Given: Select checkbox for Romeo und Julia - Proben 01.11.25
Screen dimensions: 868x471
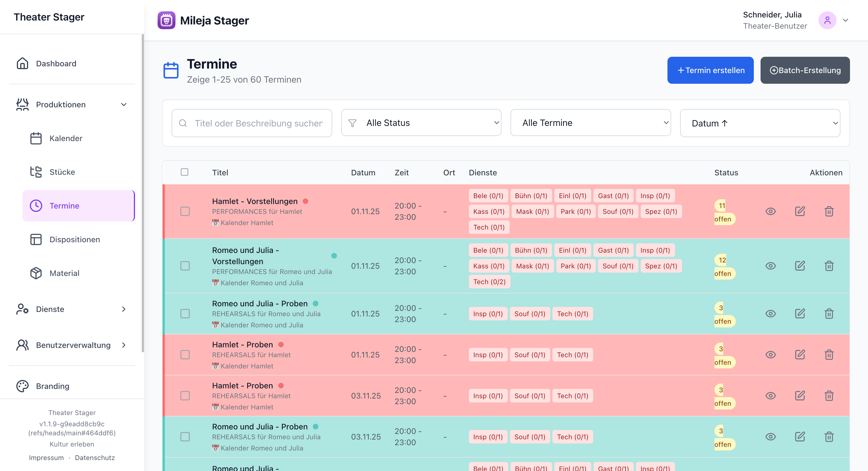Looking at the screenshot, I should click(185, 314).
